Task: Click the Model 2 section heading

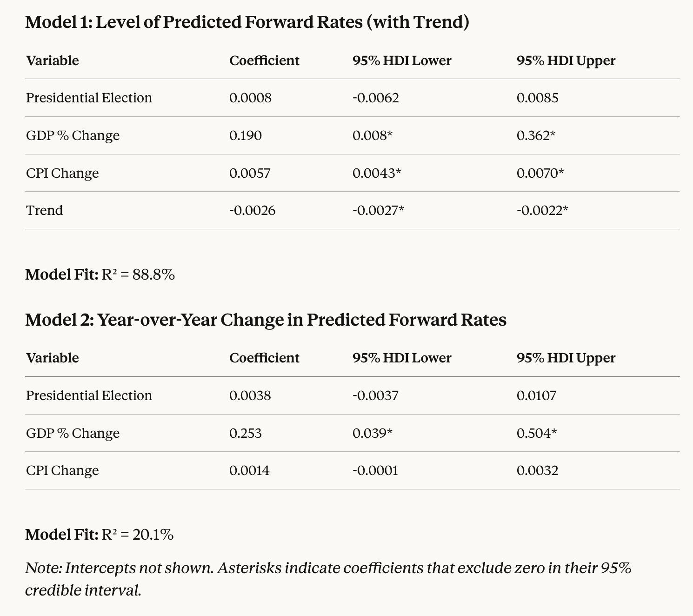Action: pyautogui.click(x=266, y=320)
